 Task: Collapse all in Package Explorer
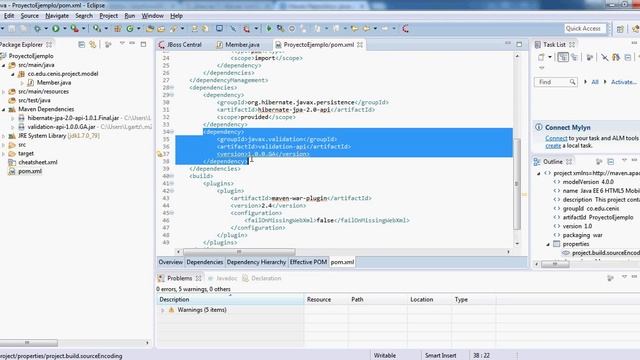coord(81,44)
